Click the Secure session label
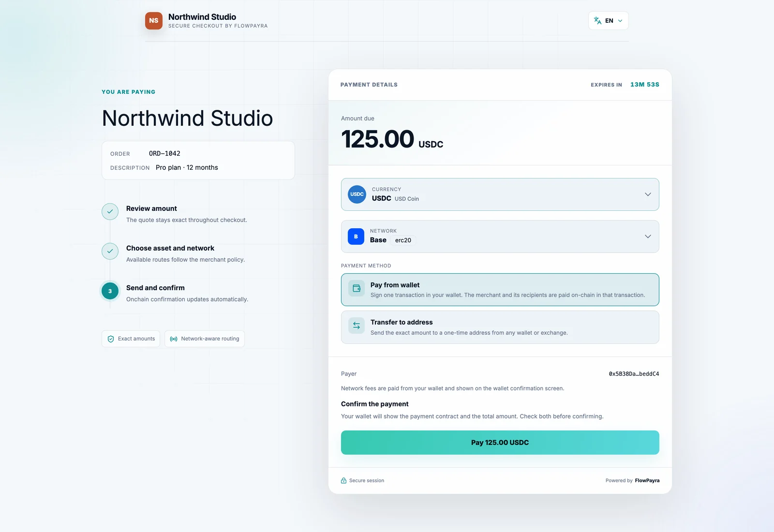Screen dimensions: 774x532 [x=367, y=480]
